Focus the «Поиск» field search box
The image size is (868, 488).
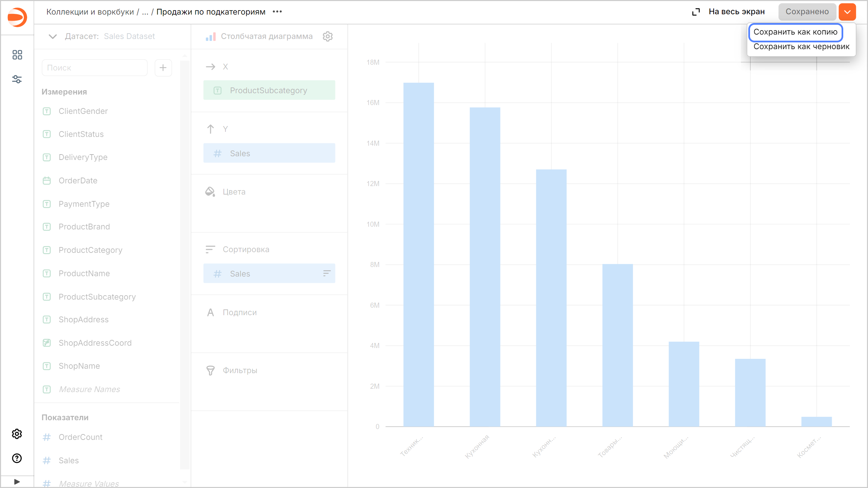[x=95, y=68]
